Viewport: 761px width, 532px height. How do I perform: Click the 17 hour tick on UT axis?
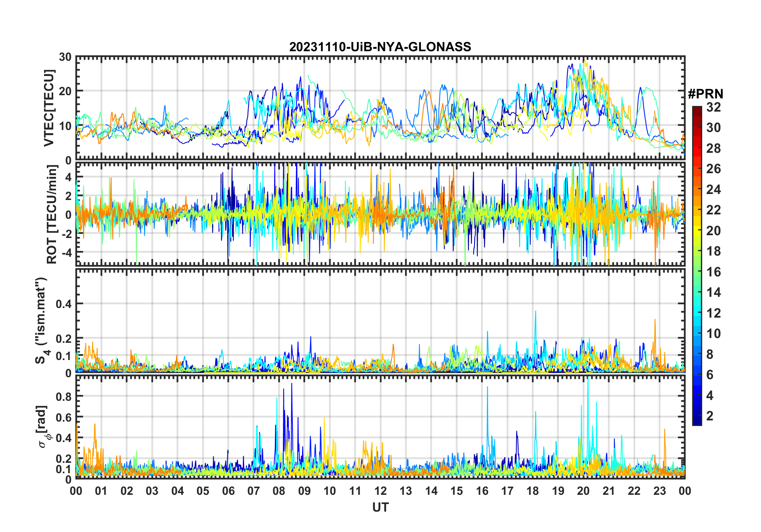[x=507, y=491]
